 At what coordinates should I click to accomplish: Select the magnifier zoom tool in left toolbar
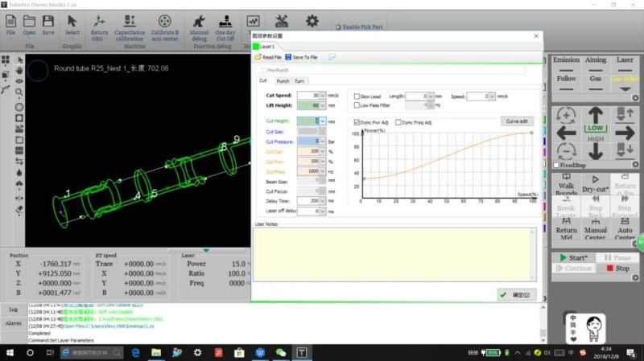19,92
